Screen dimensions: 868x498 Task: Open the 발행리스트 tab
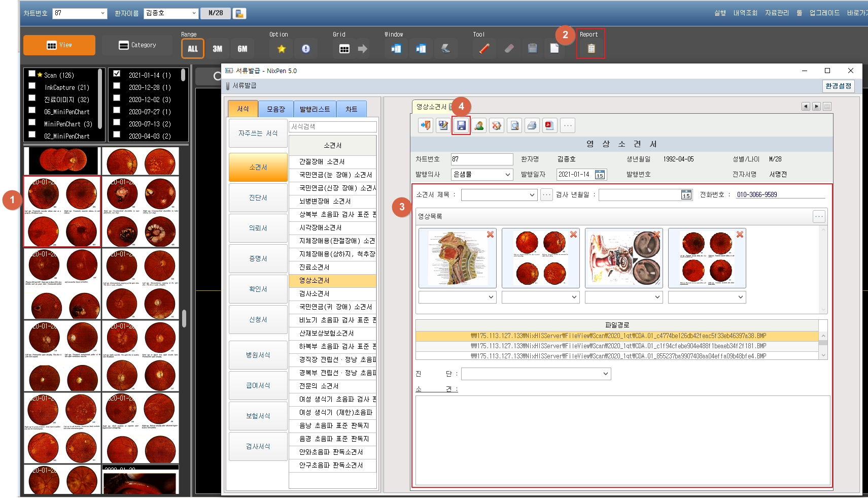[x=315, y=109]
